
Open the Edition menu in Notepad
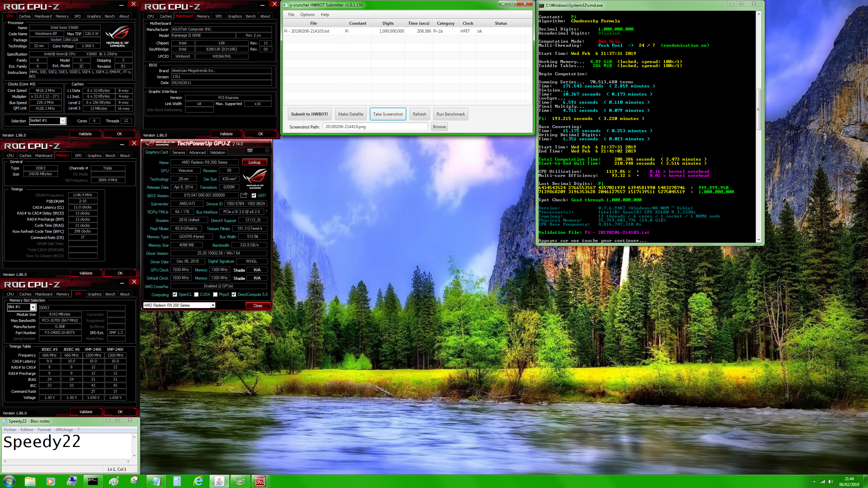coord(27,430)
